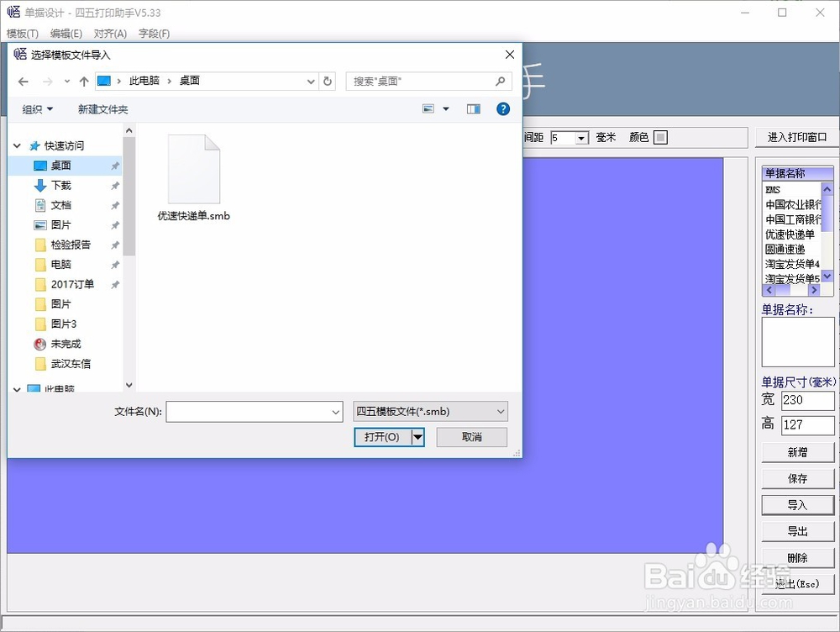Go back using the back arrow
The width and height of the screenshot is (840, 632).
tap(23, 82)
